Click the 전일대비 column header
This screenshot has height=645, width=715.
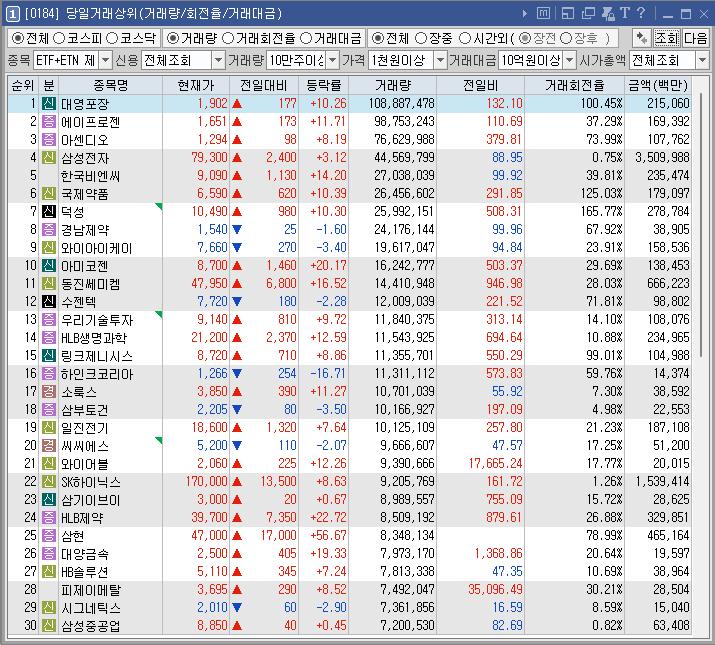(264, 85)
